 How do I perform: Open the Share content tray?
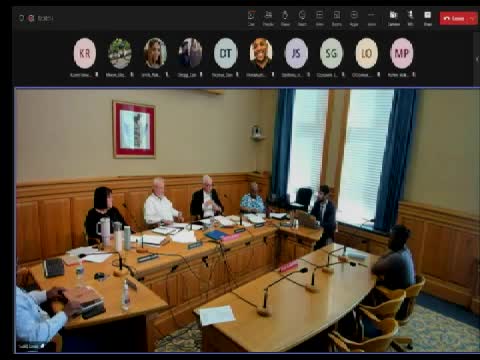pyautogui.click(x=428, y=18)
